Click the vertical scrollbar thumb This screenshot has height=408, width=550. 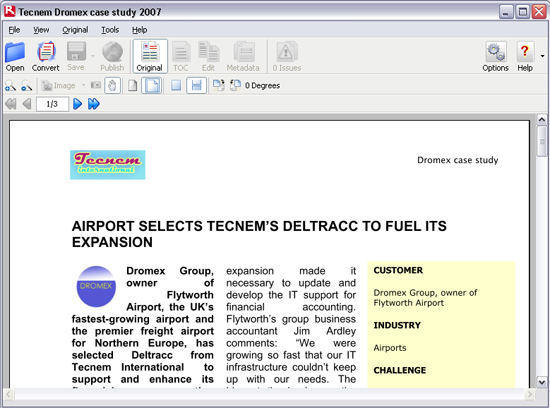point(542,141)
